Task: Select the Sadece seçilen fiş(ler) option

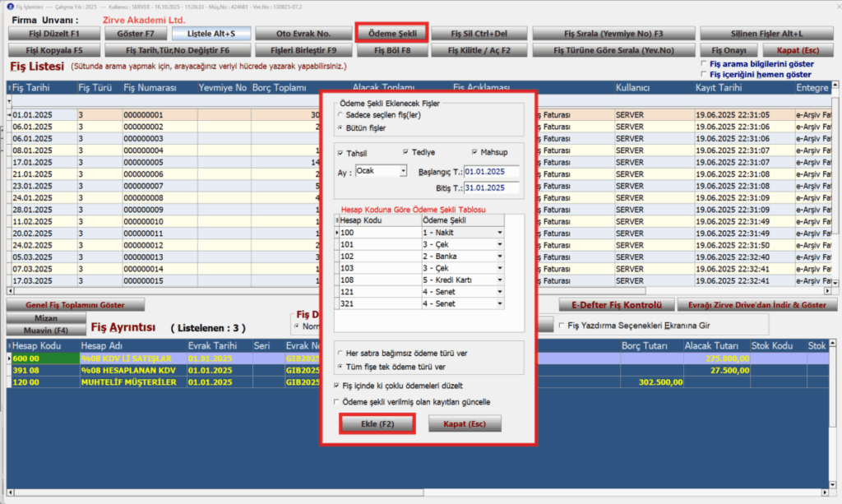Action: [340, 115]
